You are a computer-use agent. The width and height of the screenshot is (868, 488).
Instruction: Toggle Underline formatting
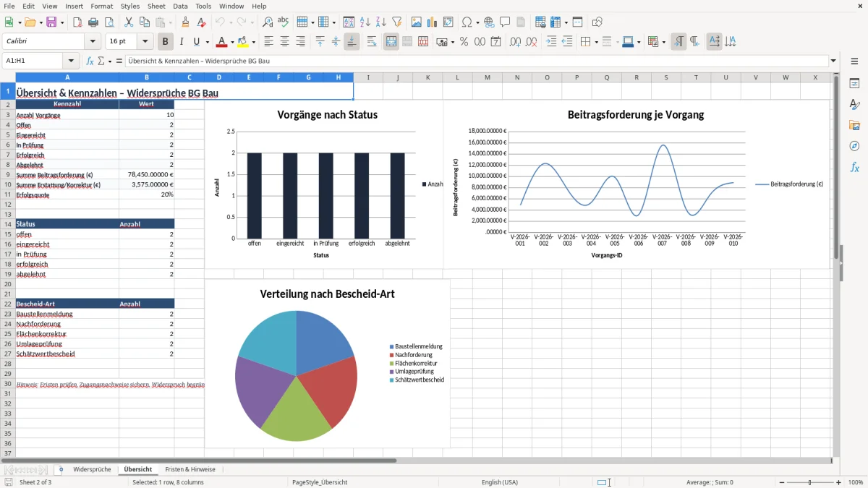click(x=197, y=42)
